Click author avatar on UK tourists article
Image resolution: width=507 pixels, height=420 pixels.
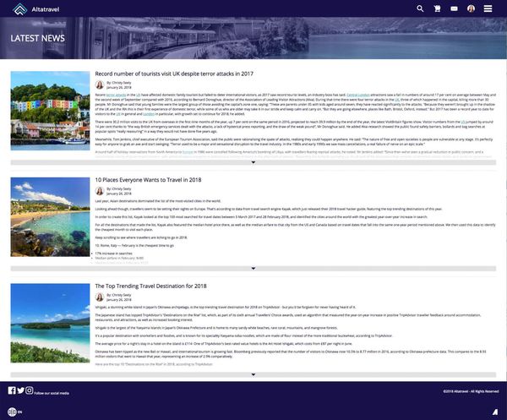tap(100, 85)
